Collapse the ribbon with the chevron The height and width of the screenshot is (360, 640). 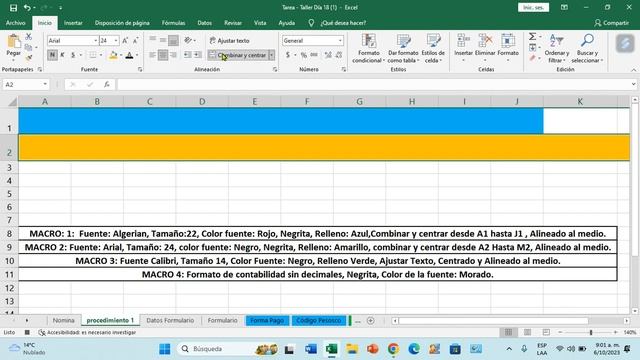[633, 70]
